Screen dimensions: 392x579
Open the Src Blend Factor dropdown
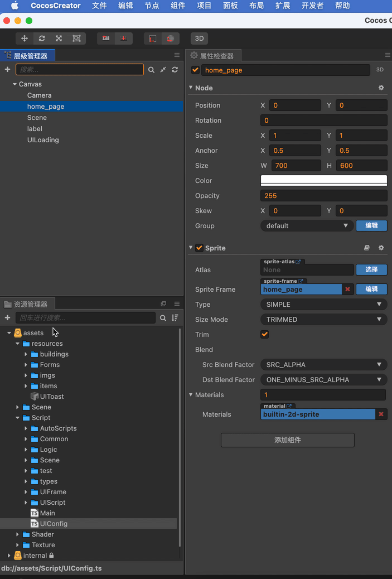tap(324, 364)
